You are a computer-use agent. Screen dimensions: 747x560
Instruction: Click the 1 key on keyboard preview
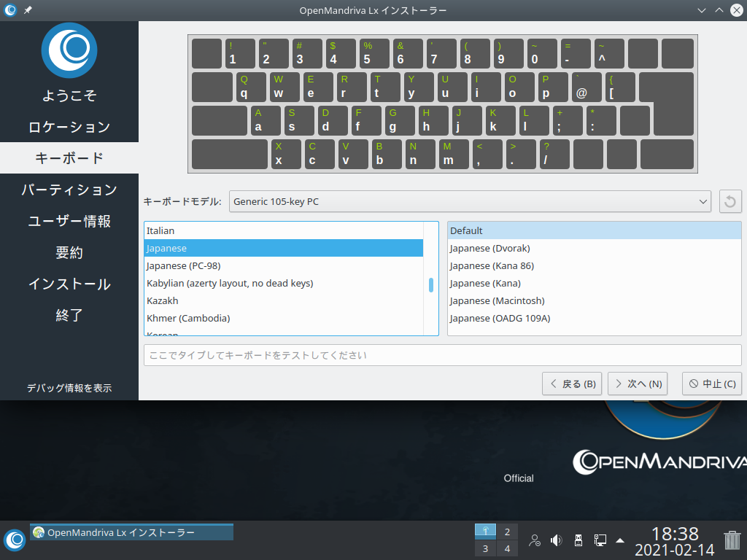pos(240,53)
